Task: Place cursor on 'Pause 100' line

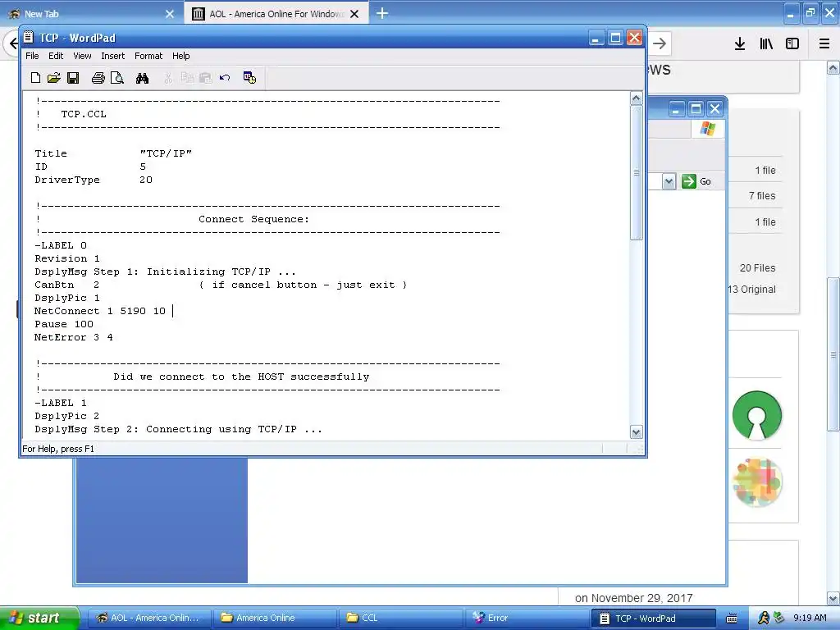Action: pos(64,324)
